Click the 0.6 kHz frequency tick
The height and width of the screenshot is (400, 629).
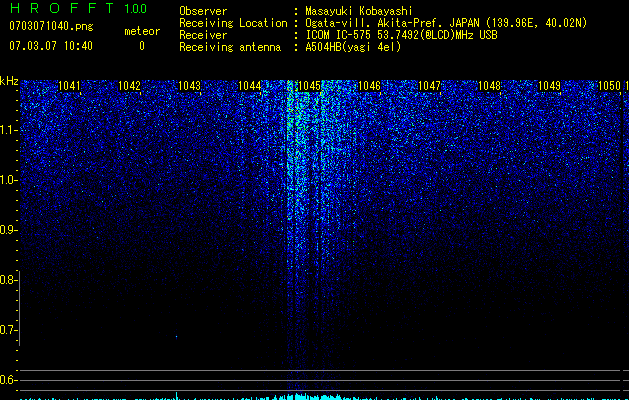click(8, 380)
